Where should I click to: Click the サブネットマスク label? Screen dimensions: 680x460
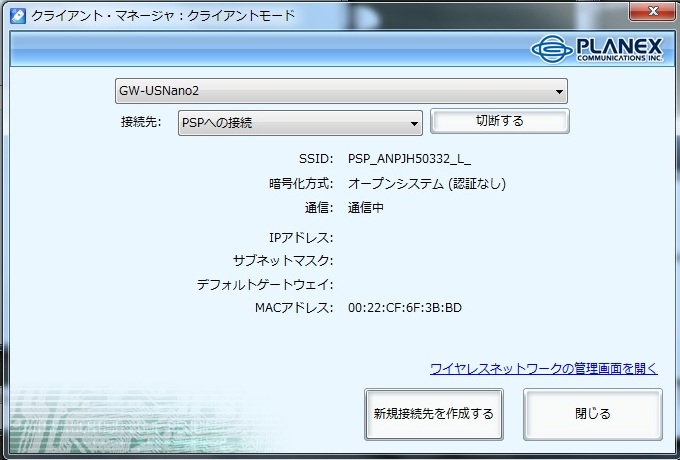click(x=283, y=261)
